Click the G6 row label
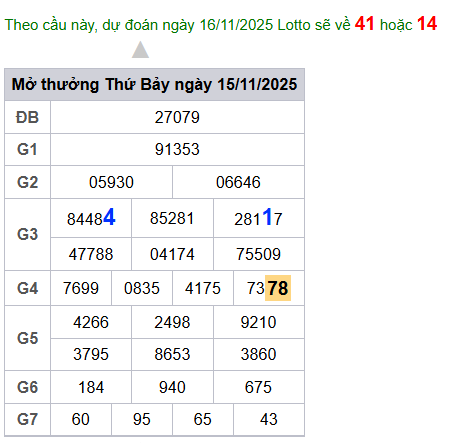Viewport: 471px width, 443px height. coord(27,387)
